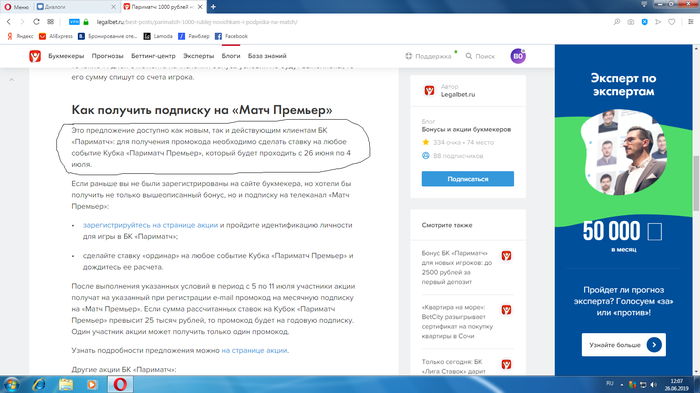Open the AliExpress bookmark

56,36
